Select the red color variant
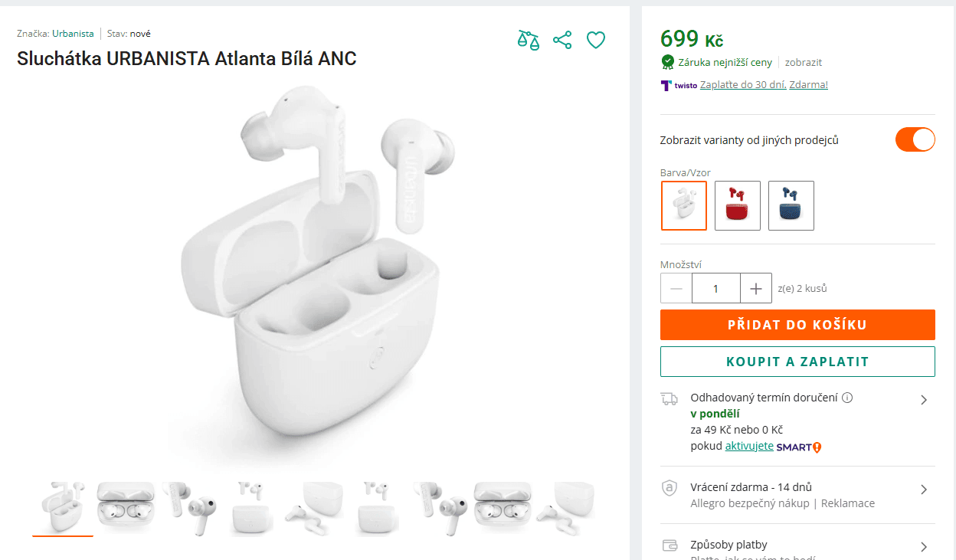 [737, 205]
